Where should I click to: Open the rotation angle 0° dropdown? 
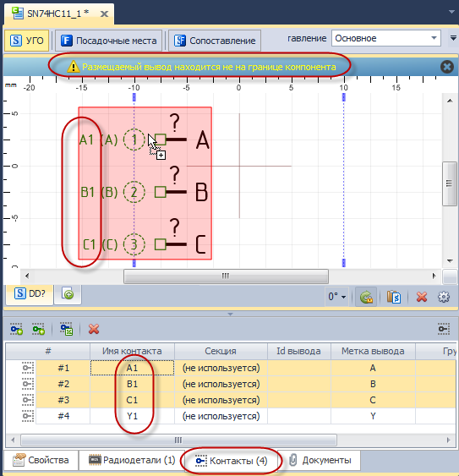click(337, 297)
